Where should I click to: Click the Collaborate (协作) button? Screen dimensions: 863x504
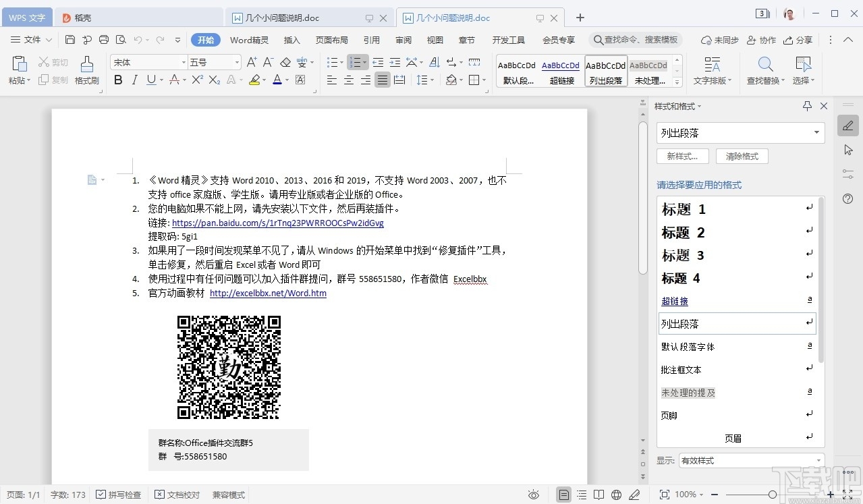pos(761,40)
